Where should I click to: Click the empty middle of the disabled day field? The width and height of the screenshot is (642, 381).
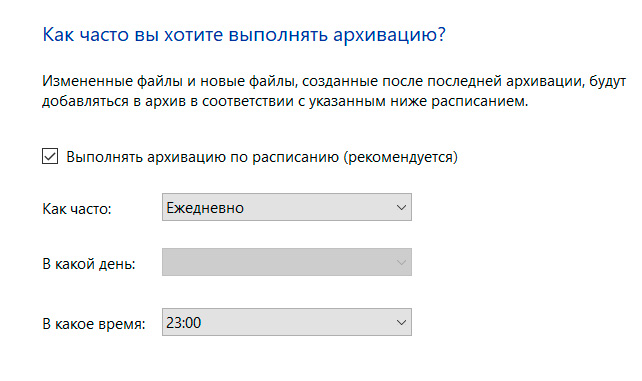point(278,262)
